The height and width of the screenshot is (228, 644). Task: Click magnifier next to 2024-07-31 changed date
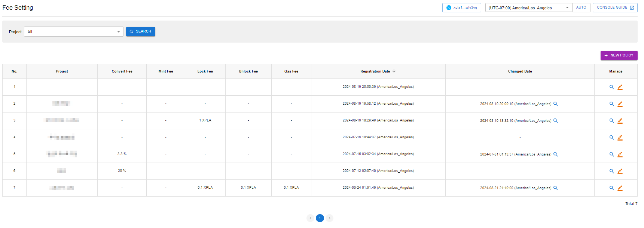click(556, 154)
